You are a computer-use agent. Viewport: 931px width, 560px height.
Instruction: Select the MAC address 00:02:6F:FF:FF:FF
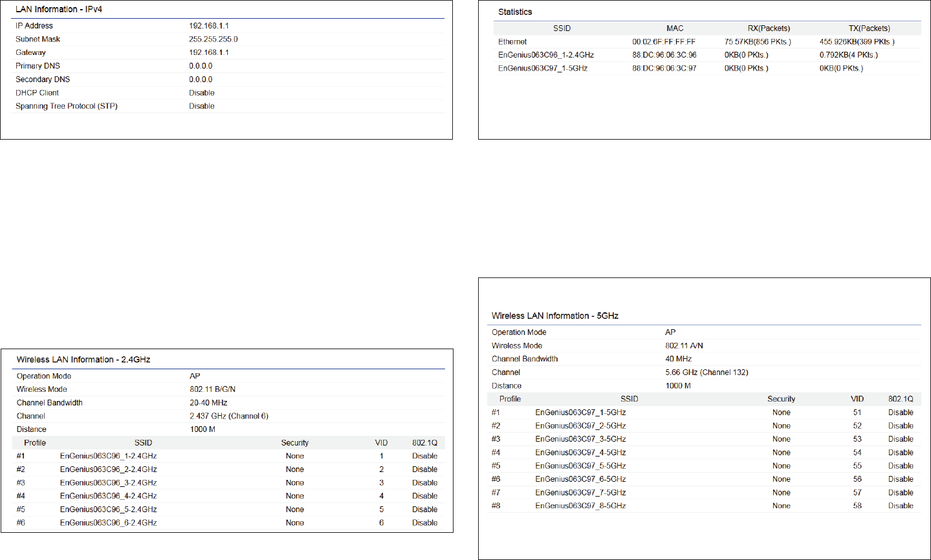pyautogui.click(x=664, y=42)
